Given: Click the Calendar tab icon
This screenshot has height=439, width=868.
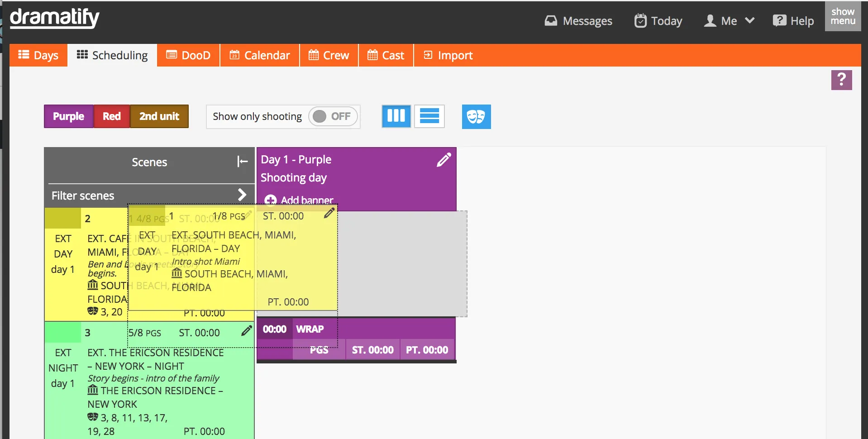Looking at the screenshot, I should (234, 55).
